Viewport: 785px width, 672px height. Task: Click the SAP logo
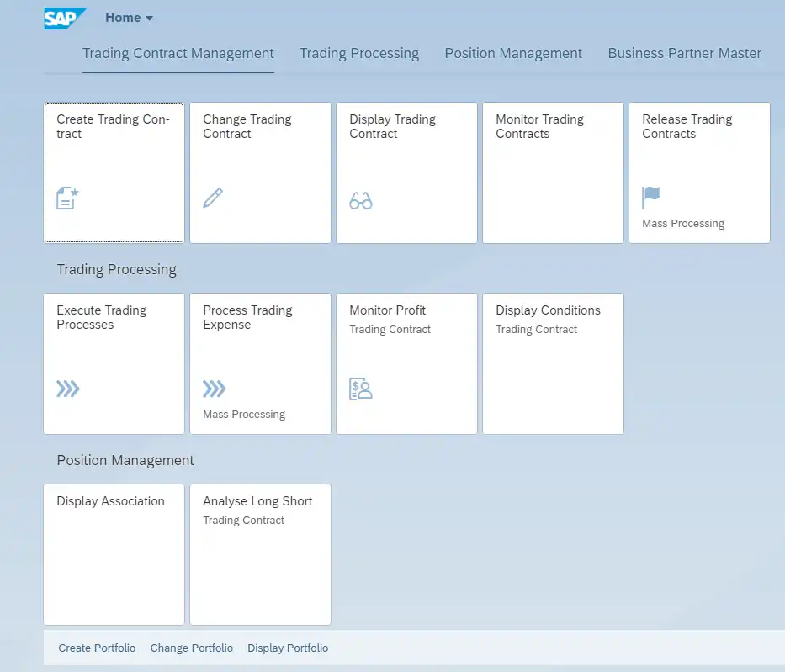click(x=65, y=19)
